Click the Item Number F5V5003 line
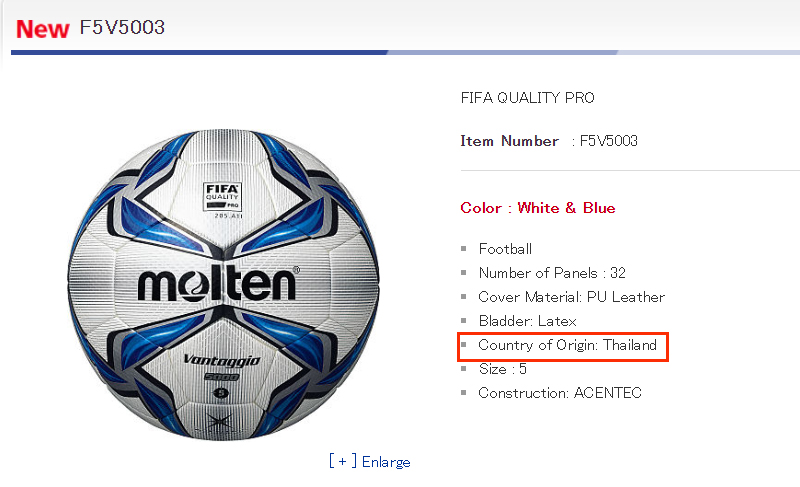The height and width of the screenshot is (487, 800). (x=549, y=141)
